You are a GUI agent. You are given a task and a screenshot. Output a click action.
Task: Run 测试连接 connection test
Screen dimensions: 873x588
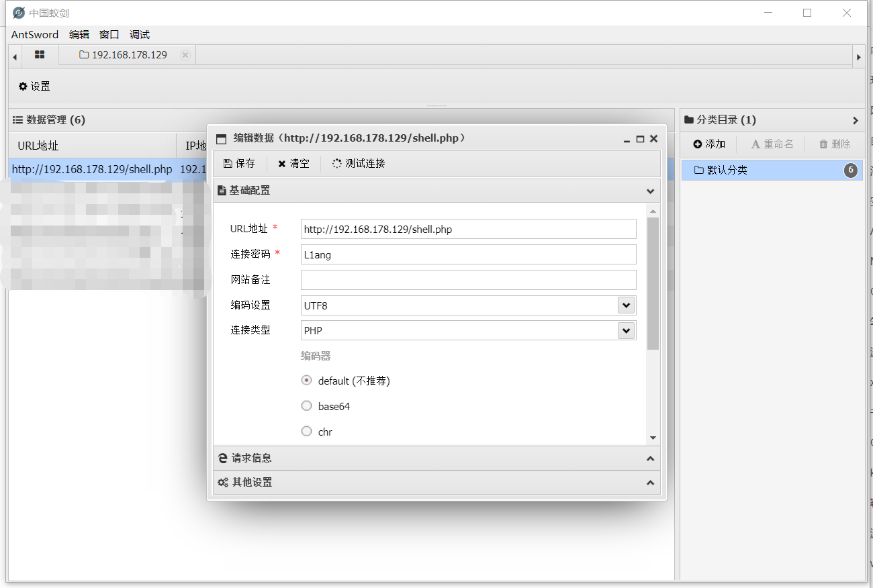[x=359, y=164]
